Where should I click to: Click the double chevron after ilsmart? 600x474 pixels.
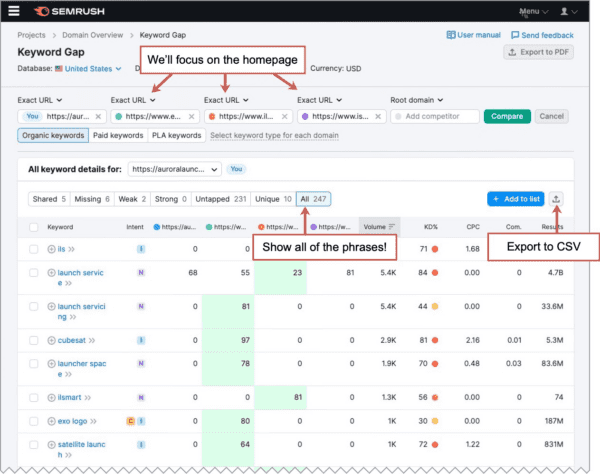pos(88,397)
